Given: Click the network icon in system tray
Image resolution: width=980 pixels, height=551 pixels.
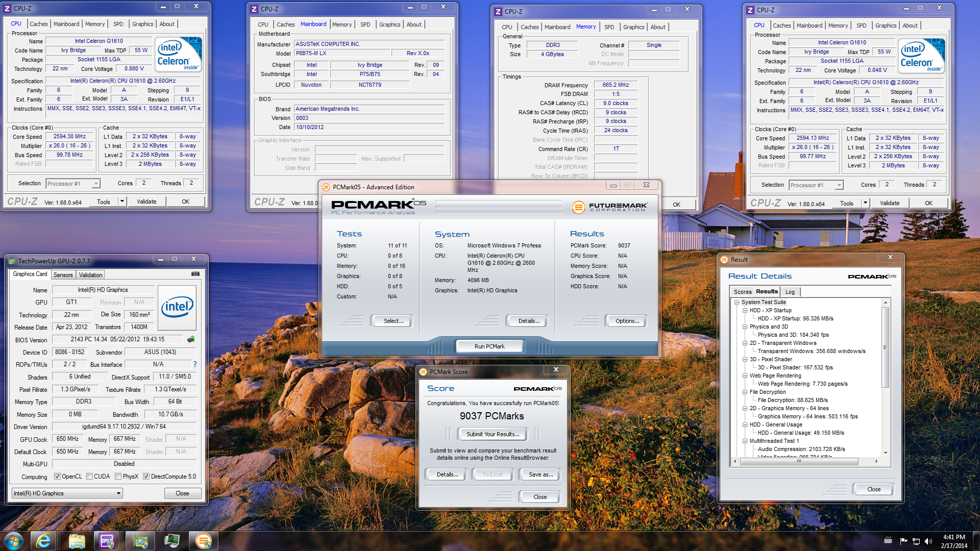Looking at the screenshot, I should point(916,541).
